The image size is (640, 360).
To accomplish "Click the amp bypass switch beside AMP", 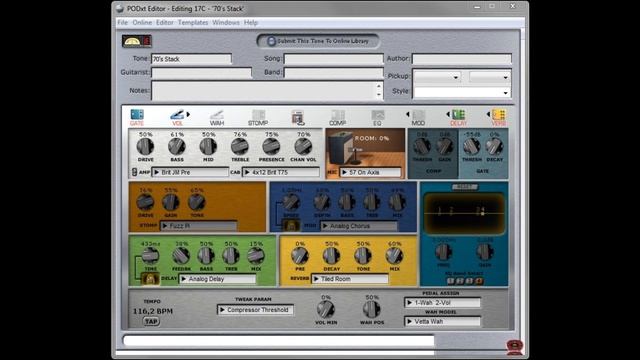I will pyautogui.click(x=134, y=172).
